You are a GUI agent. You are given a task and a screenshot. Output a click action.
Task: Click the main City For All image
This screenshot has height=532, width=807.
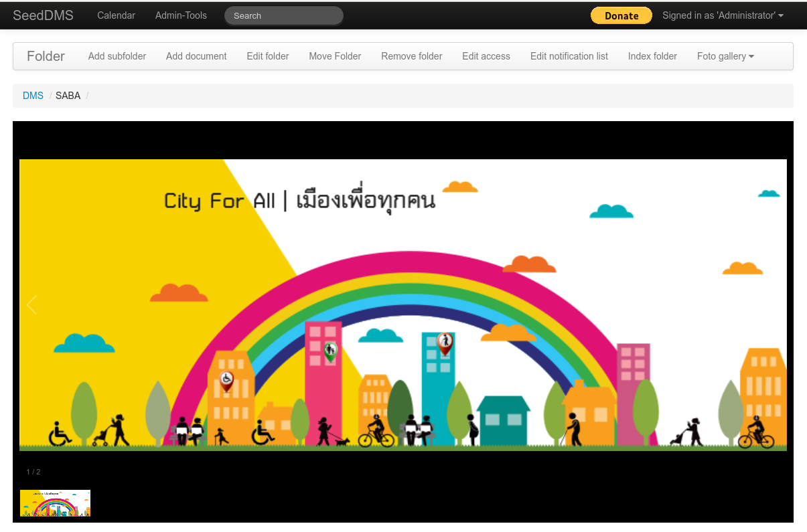[x=403, y=305]
